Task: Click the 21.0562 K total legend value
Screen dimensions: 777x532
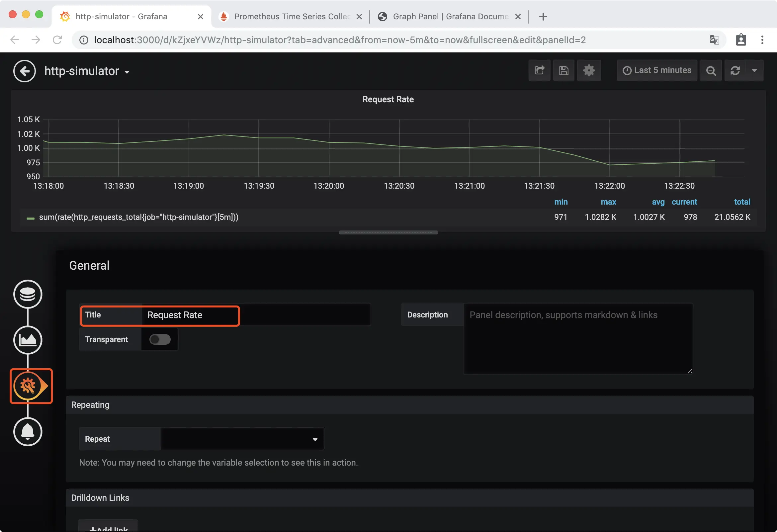Action: pyautogui.click(x=732, y=217)
